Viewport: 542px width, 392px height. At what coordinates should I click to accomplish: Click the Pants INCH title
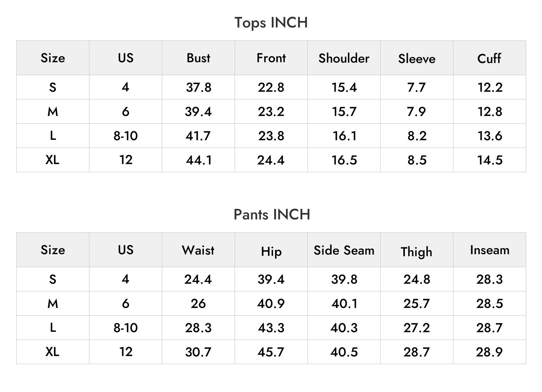(272, 214)
